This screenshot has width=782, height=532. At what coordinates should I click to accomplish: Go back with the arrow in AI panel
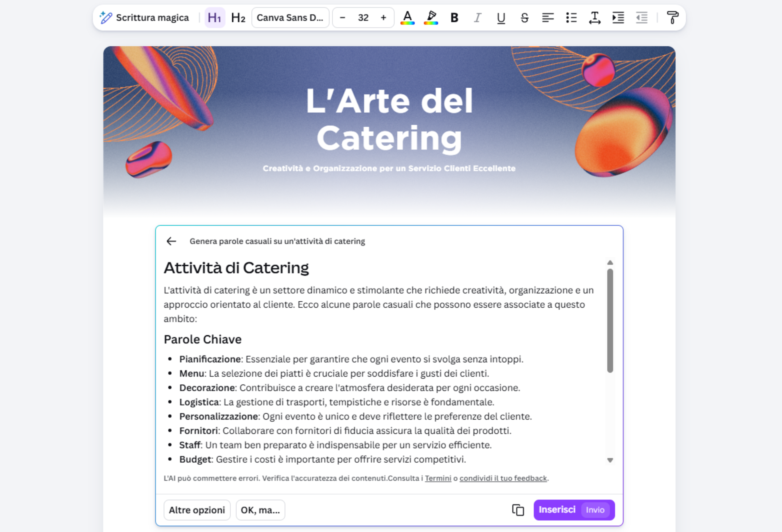(171, 241)
